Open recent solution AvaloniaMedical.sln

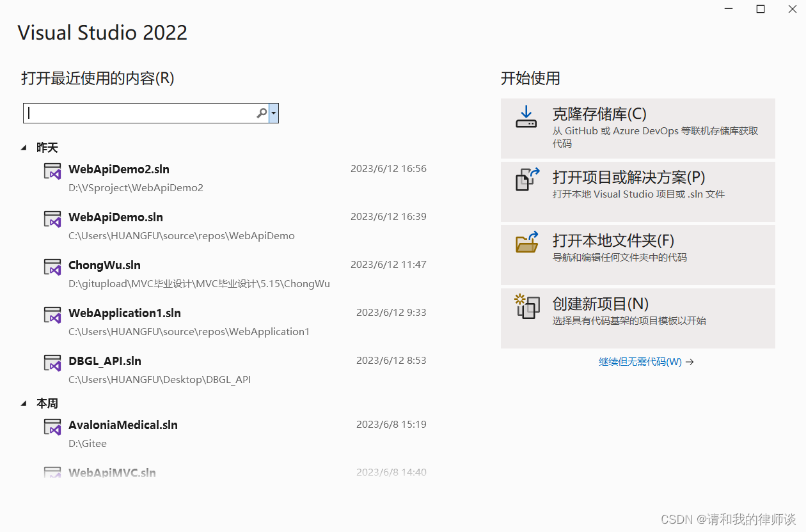(123, 425)
